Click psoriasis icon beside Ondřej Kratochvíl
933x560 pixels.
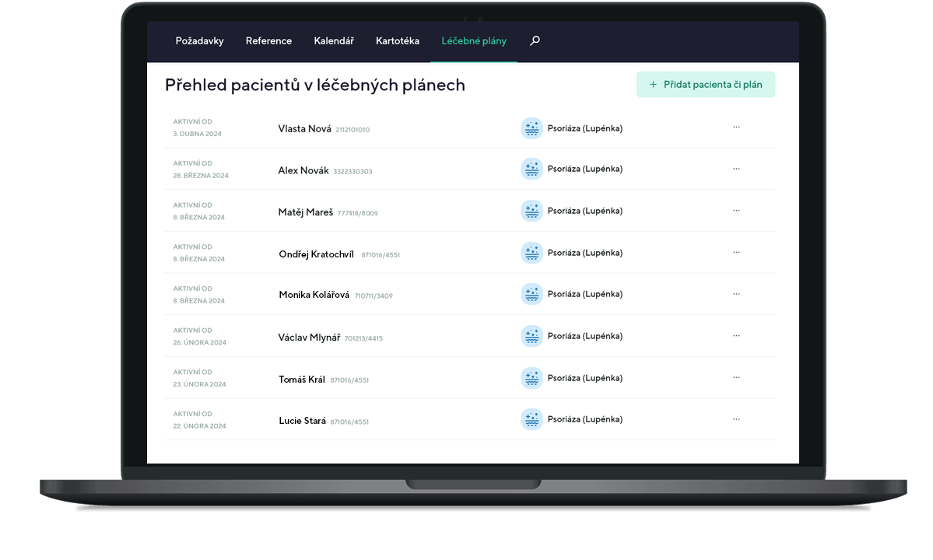click(531, 253)
